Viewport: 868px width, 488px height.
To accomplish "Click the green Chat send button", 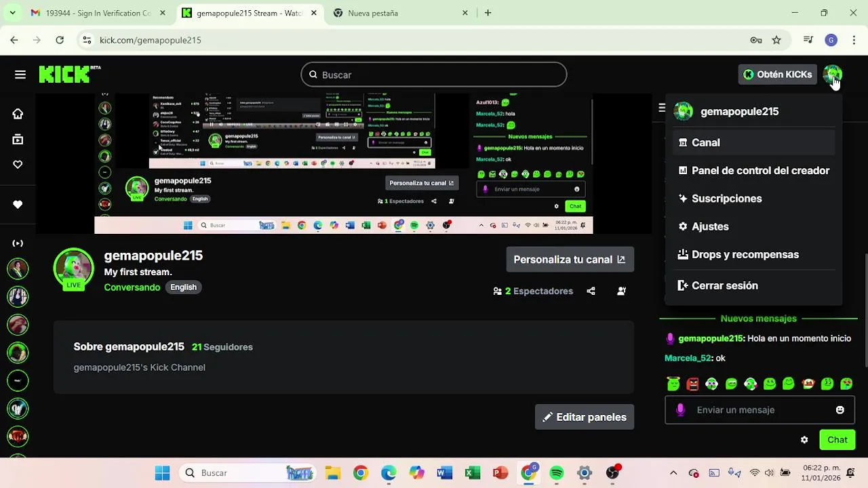I will click(x=837, y=440).
